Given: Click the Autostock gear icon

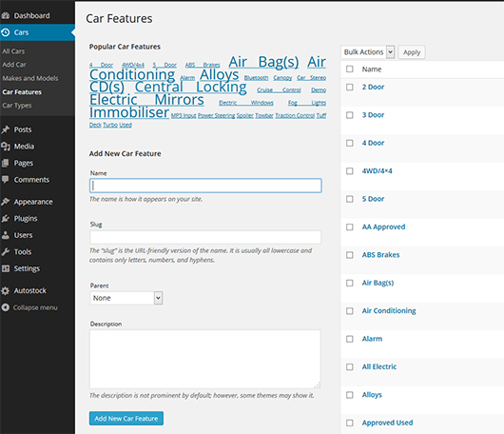Looking at the screenshot, I should click(x=6, y=291).
